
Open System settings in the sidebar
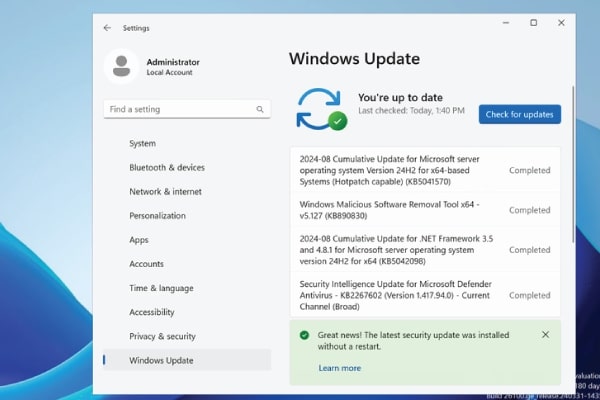142,143
